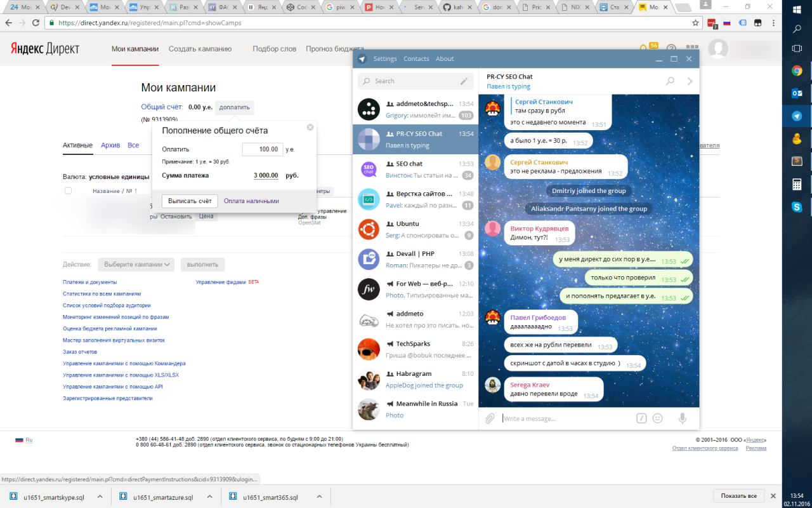Image resolution: width=812 pixels, height=508 pixels.
Task: Open chat info panel arrow in Telegram
Action: [x=690, y=81]
